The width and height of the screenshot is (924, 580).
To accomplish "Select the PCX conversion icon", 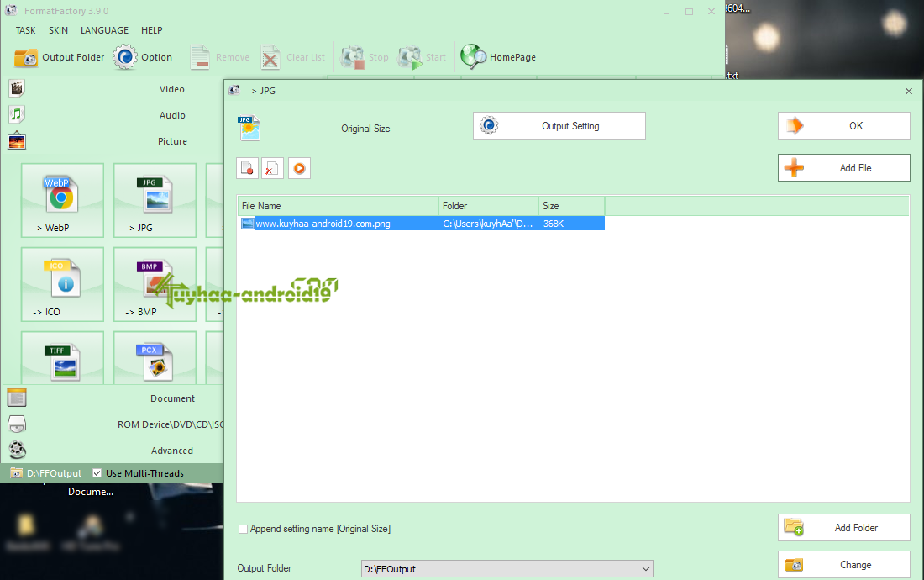I will [x=155, y=358].
